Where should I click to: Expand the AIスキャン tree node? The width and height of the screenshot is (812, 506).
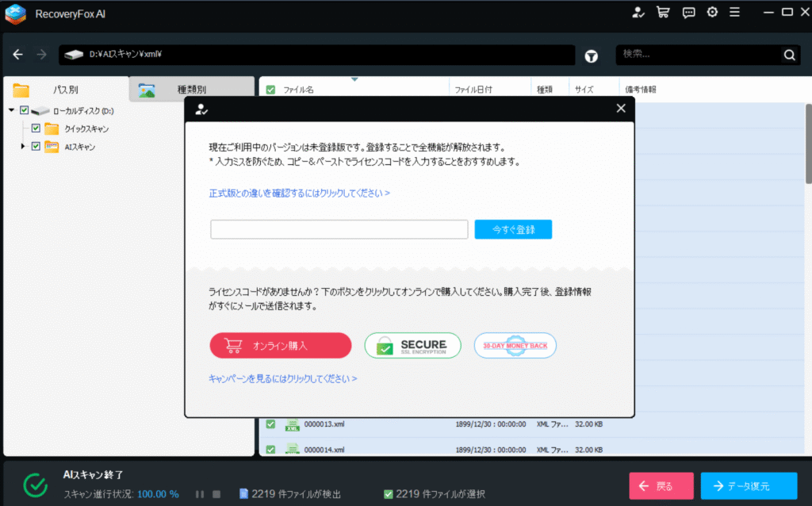point(23,147)
